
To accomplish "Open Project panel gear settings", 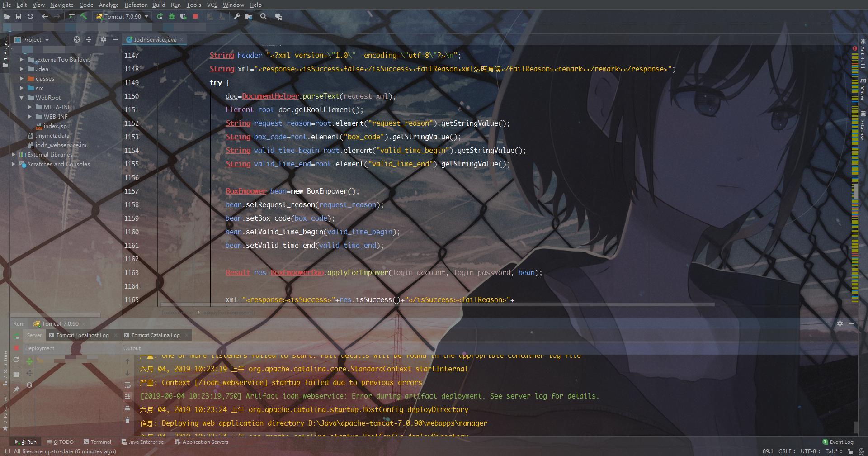I will click(x=104, y=39).
